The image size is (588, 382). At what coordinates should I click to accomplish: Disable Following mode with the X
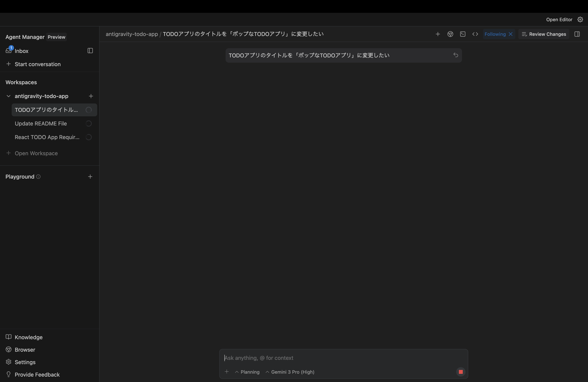pos(511,34)
